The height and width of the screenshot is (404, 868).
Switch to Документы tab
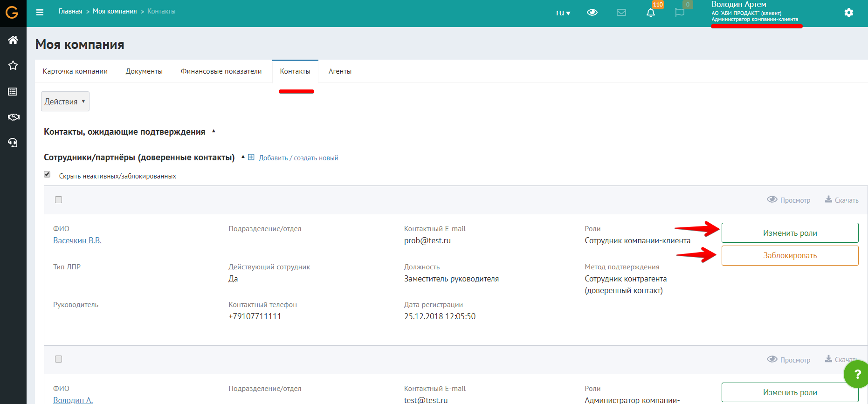click(x=144, y=71)
